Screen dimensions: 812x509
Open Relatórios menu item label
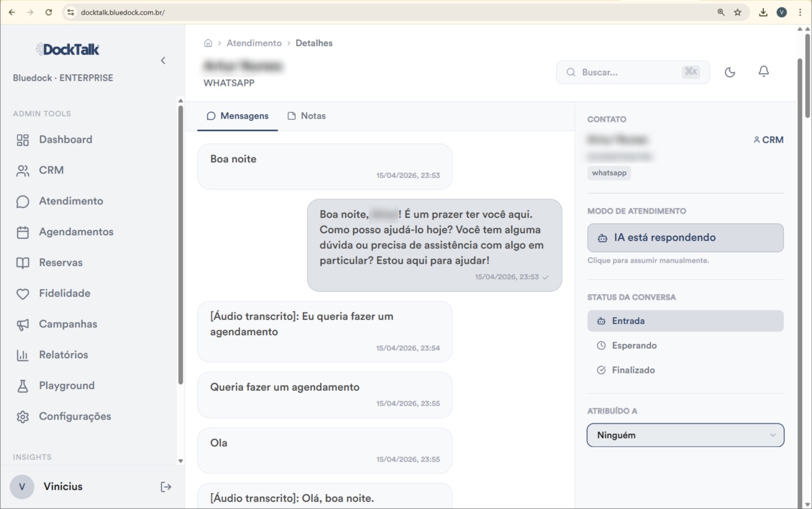[x=63, y=355]
